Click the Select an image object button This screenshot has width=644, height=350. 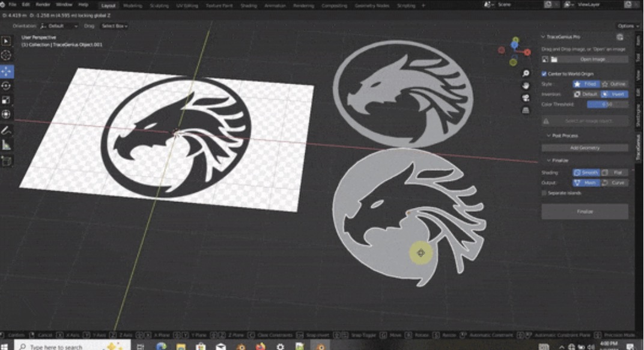tap(585, 121)
